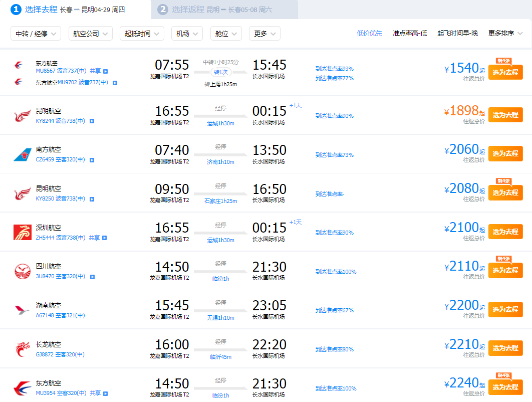
Task: Expand the 更多排序 sort menu
Action: [x=505, y=33]
